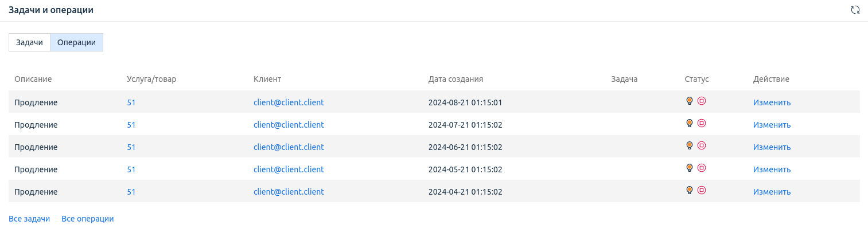Click lightbulb status icon for 2024-07-21 operation
Viewport: 868px width, 233px height.
tap(690, 124)
